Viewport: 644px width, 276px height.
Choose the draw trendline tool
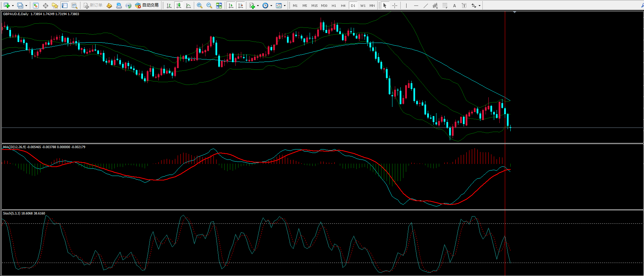tap(426, 5)
